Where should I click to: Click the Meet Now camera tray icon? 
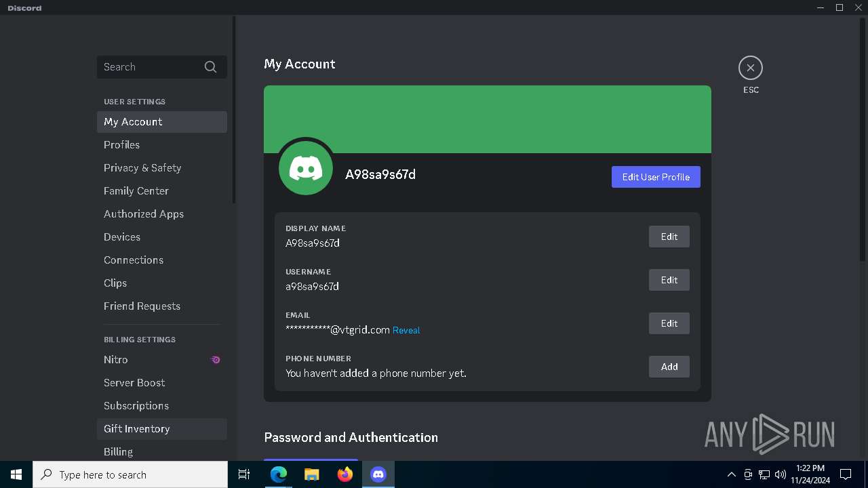pyautogui.click(x=748, y=474)
